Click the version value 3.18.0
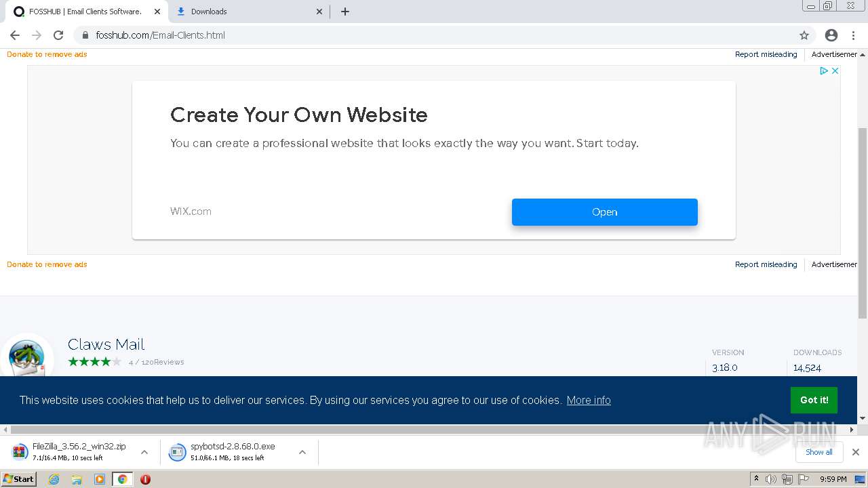The image size is (868, 488). 725,367
